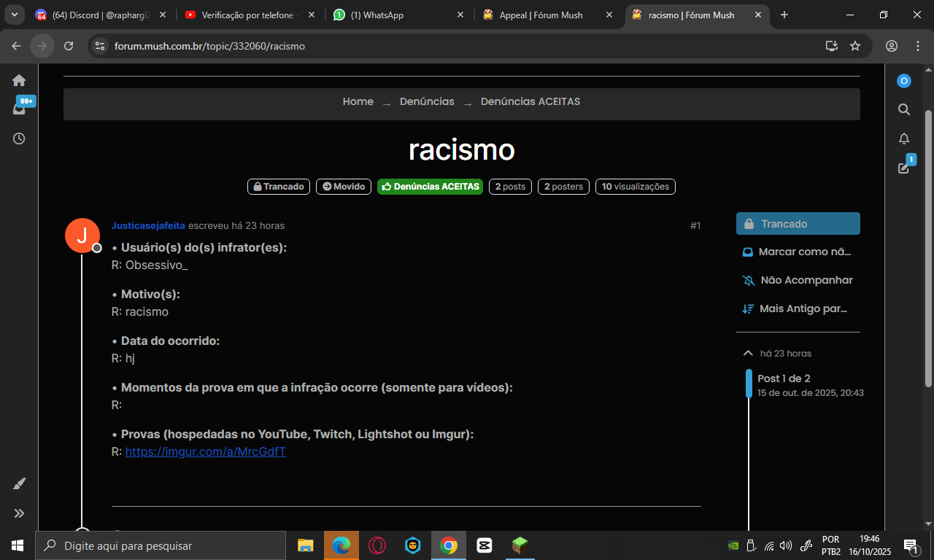Open the volume control in system tray

pyautogui.click(x=786, y=545)
